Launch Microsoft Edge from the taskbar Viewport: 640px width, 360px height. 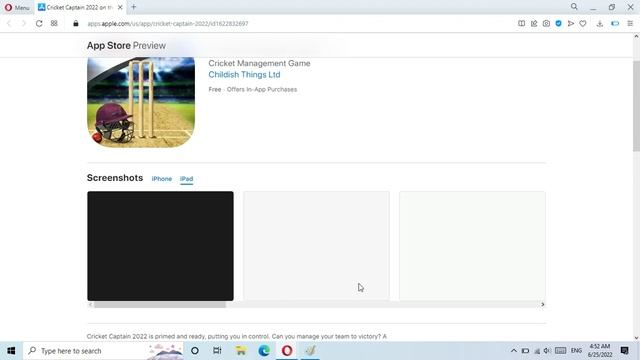coord(264,351)
